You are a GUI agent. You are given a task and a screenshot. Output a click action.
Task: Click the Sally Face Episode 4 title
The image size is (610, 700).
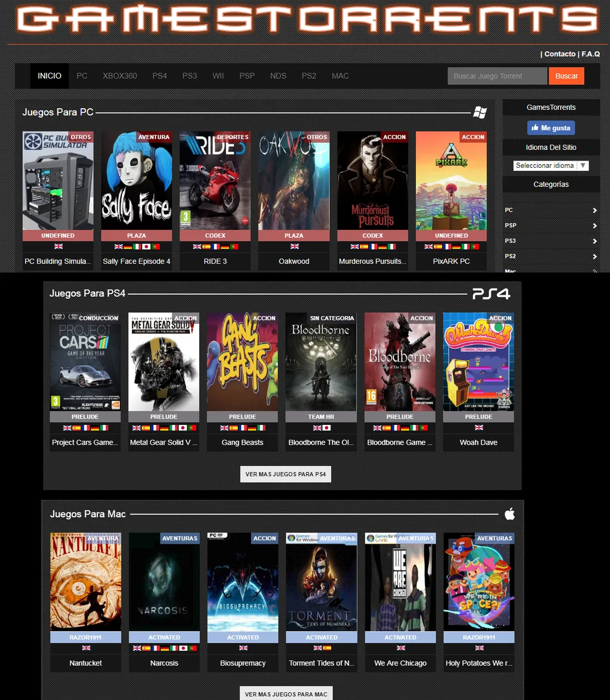pos(137,261)
